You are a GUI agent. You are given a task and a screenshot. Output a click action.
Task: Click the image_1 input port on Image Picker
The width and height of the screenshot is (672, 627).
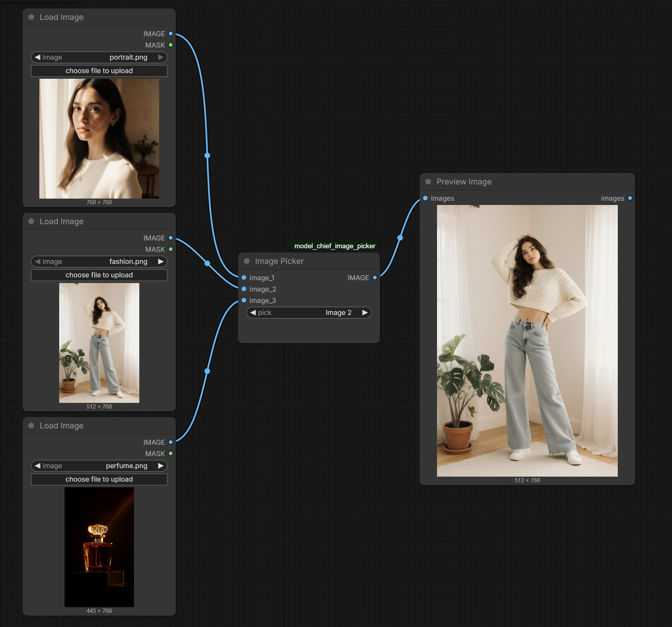(x=244, y=278)
